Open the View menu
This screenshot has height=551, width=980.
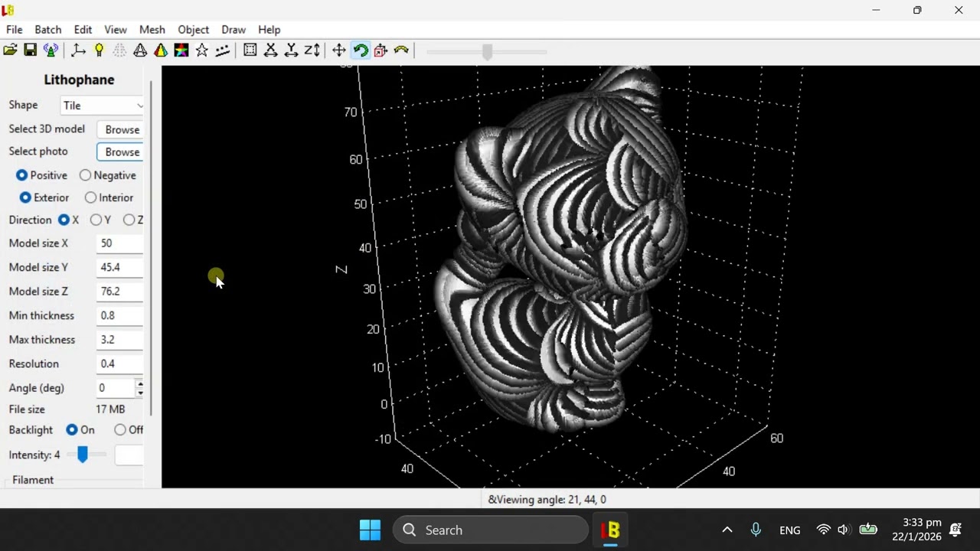click(116, 29)
